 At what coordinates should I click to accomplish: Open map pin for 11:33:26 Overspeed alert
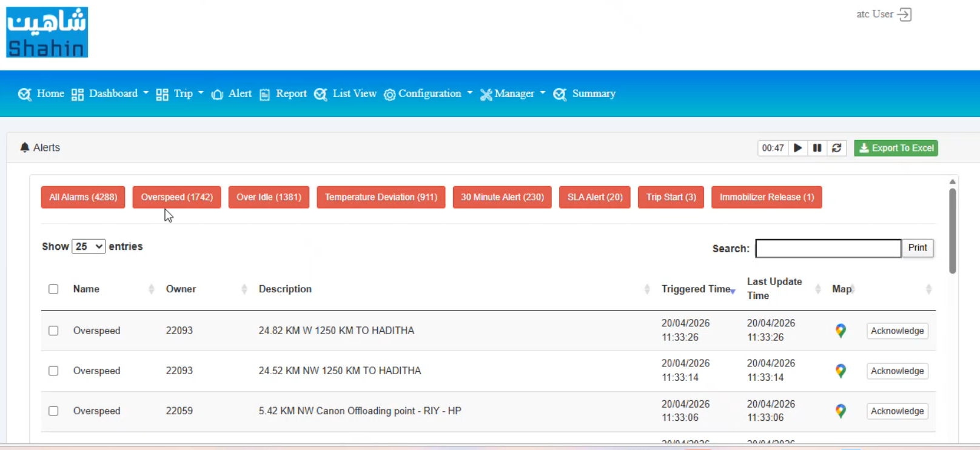[841, 331]
